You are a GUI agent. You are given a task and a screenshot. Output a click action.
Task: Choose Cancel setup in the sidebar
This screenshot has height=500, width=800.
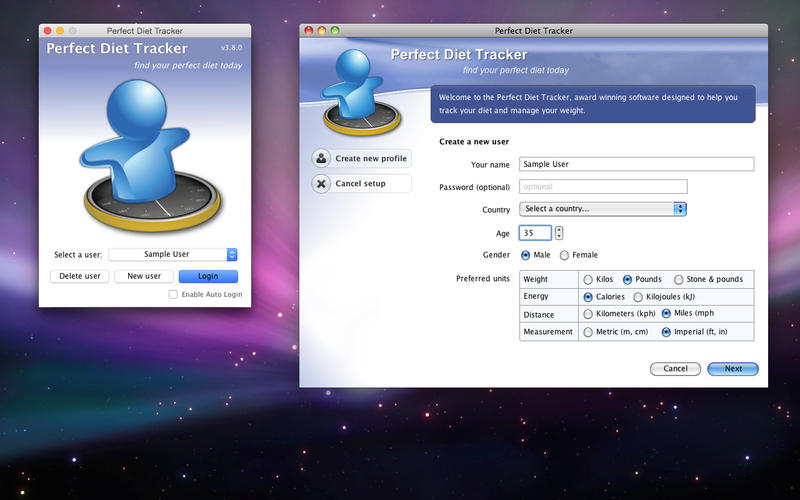[x=361, y=183]
